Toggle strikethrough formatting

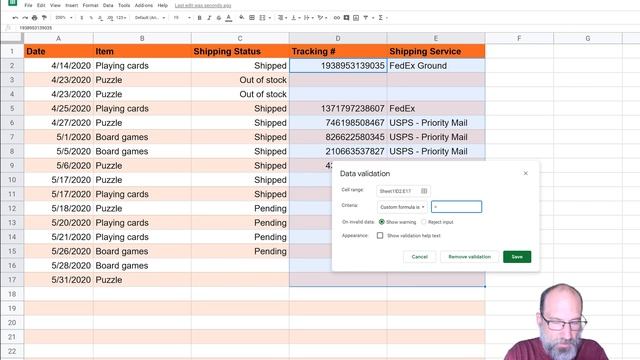pyautogui.click(x=219, y=18)
